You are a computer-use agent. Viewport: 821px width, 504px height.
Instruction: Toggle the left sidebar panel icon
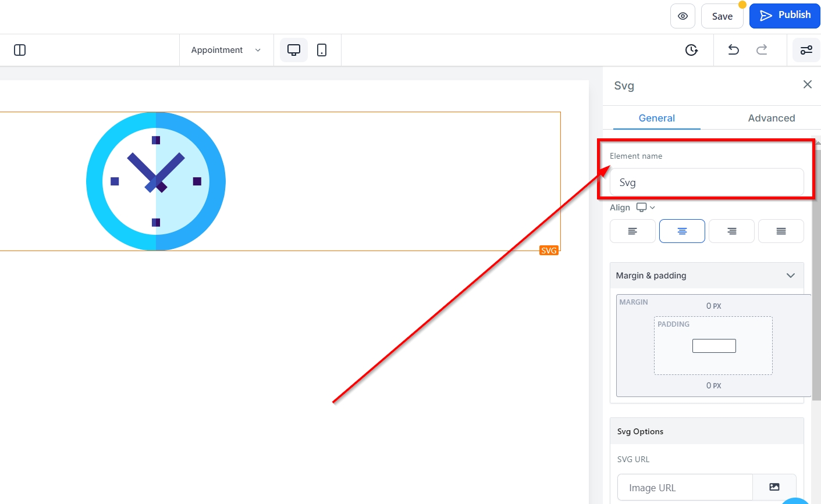20,50
